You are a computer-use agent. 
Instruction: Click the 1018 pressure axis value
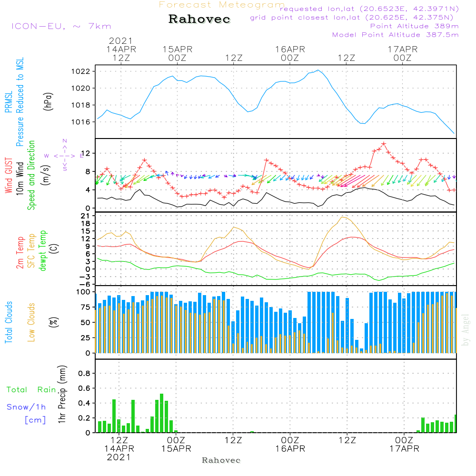[81, 105]
